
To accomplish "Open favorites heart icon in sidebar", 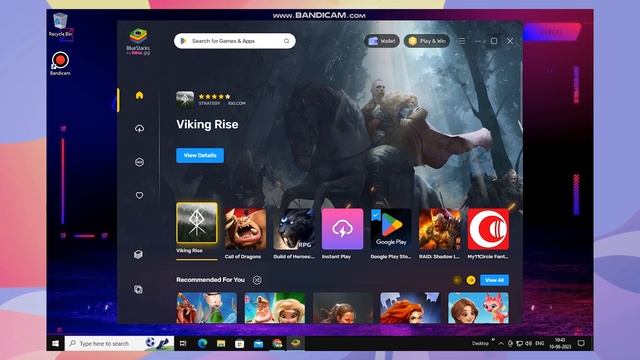I will click(x=139, y=196).
